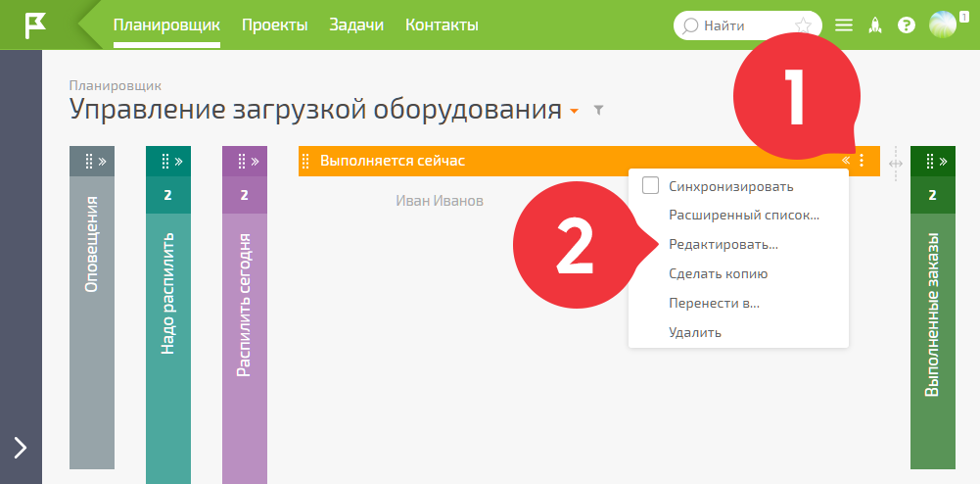Viewport: 980px width, 484px height.
Task: Click the notification badge 1 on avatar
Action: click(x=963, y=17)
